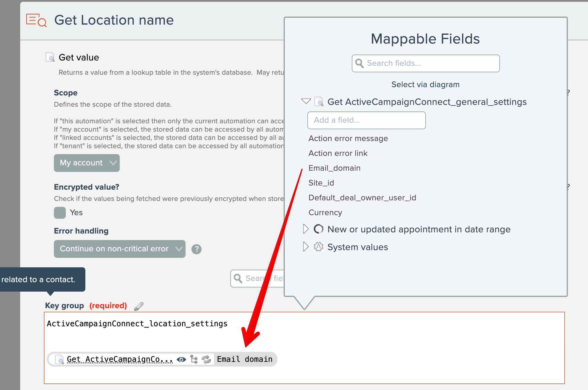The image size is (588, 390).
Task: Open the My account scope dropdown
Action: pyautogui.click(x=87, y=163)
